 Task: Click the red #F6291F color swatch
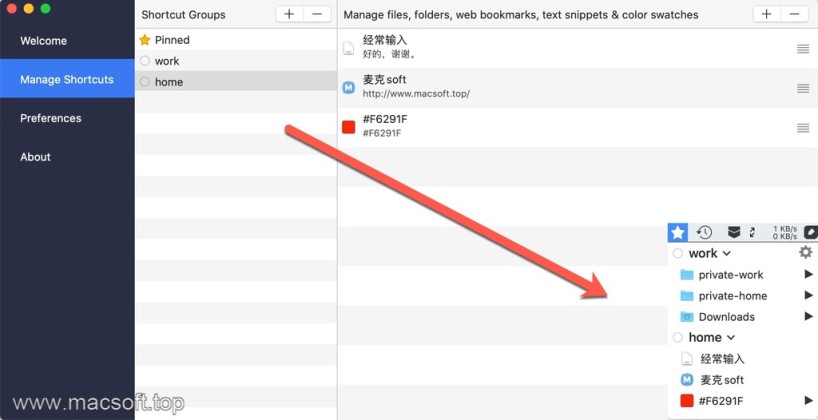tap(348, 126)
